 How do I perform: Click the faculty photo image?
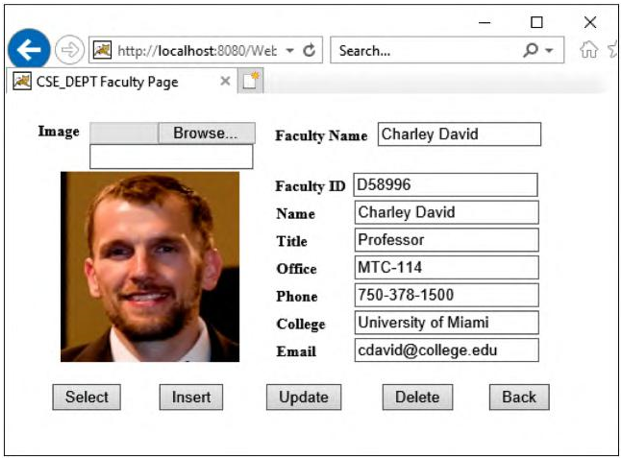150,267
